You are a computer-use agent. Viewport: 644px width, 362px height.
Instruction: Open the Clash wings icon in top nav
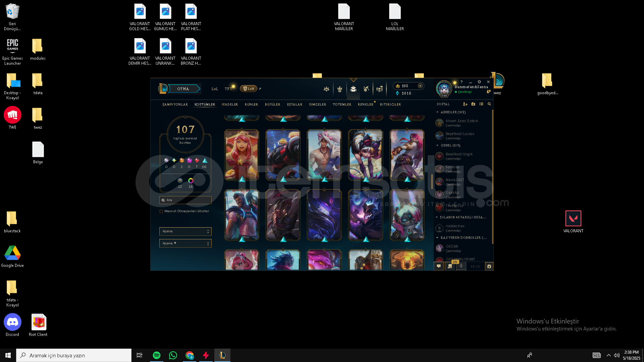click(x=326, y=89)
